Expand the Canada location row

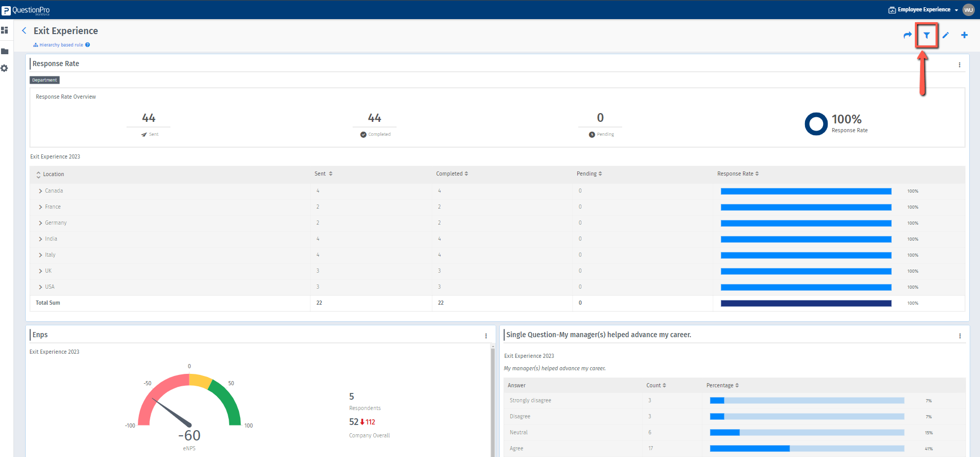(40, 191)
